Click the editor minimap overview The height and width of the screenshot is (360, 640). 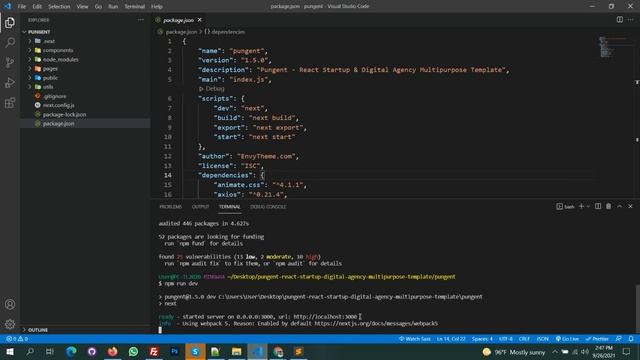click(613, 47)
